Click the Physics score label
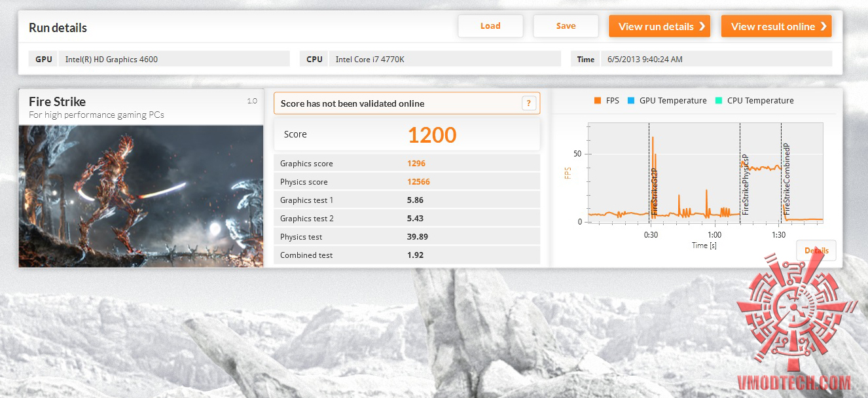The width and height of the screenshot is (868, 398). [304, 182]
